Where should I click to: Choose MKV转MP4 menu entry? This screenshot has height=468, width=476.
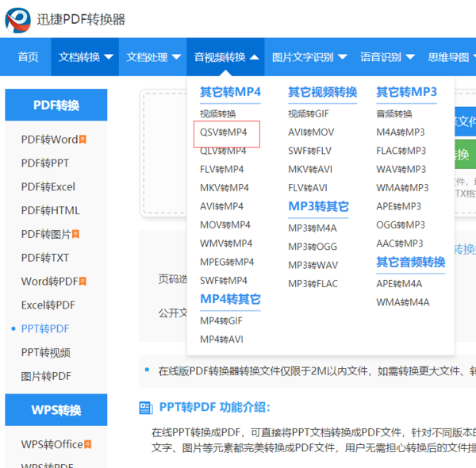[x=225, y=188]
